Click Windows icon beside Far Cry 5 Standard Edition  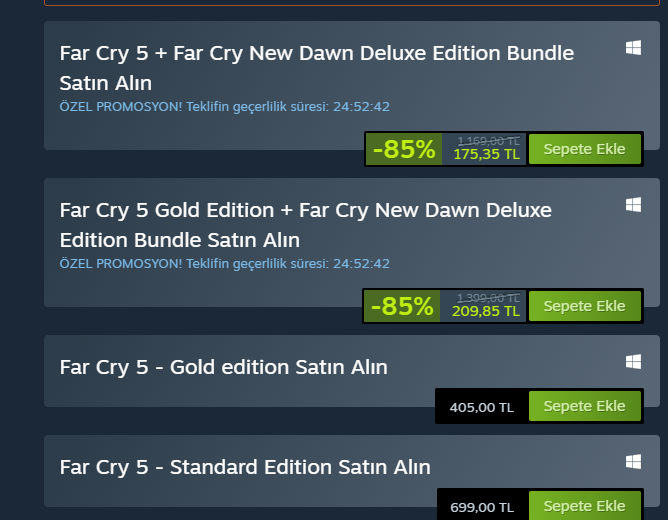tap(633, 461)
